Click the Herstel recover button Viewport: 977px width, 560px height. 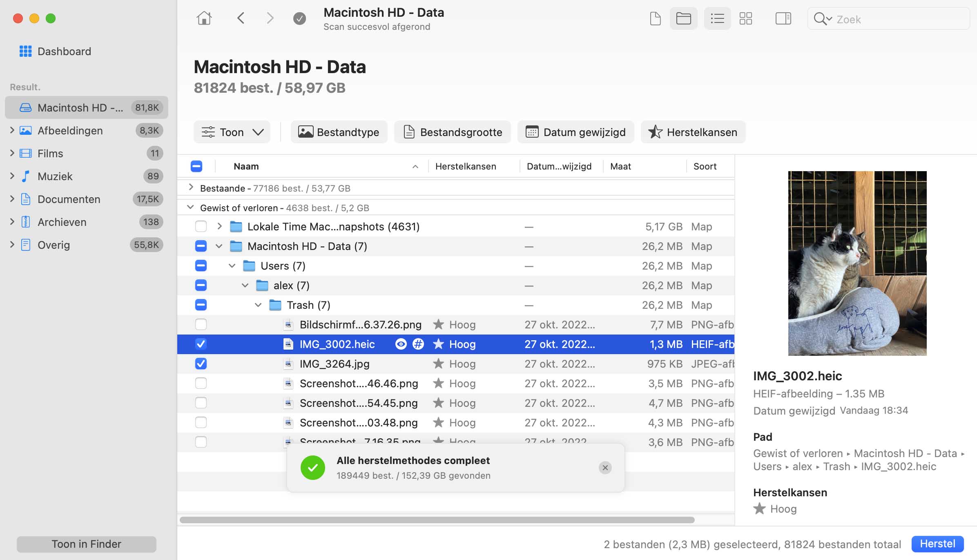pyautogui.click(x=937, y=544)
